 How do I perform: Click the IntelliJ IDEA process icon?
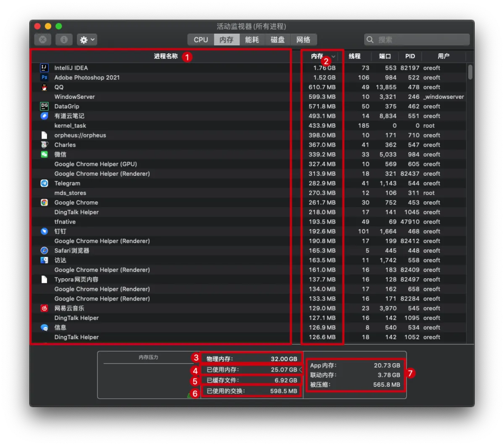tap(44, 68)
